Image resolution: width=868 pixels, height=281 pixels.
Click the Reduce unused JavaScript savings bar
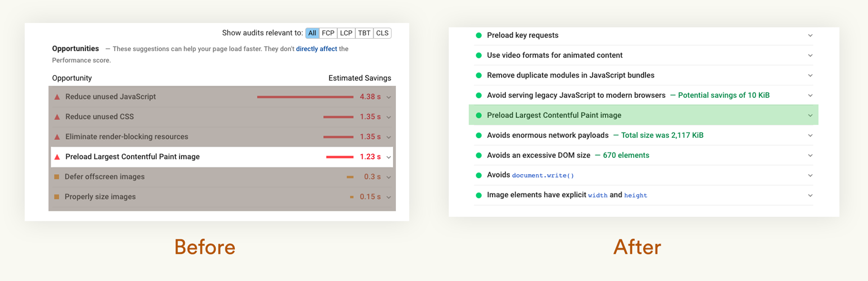[305, 97]
